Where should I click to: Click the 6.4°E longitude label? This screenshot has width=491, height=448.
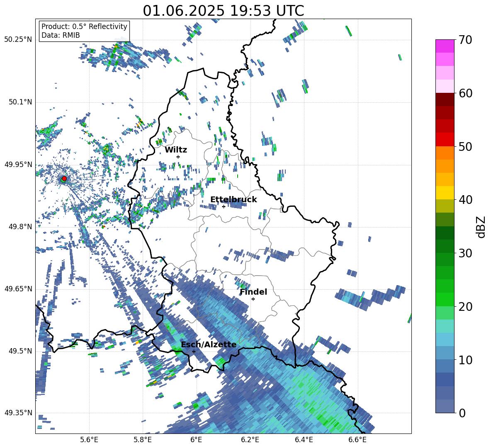[x=304, y=440]
